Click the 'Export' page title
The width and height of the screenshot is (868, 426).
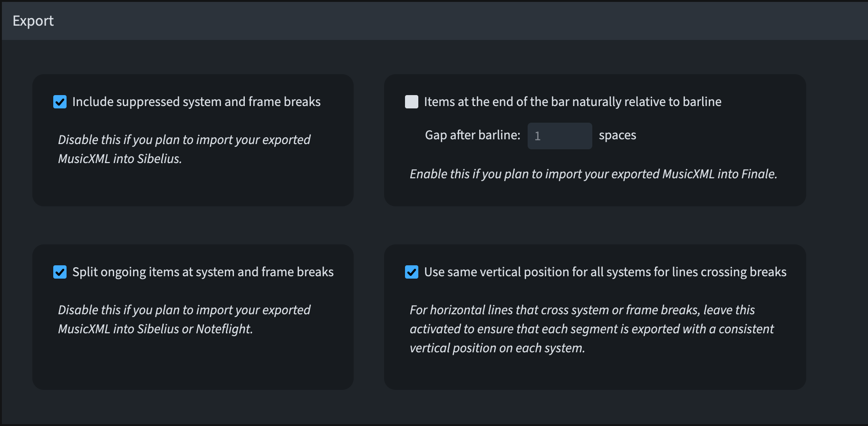(33, 20)
